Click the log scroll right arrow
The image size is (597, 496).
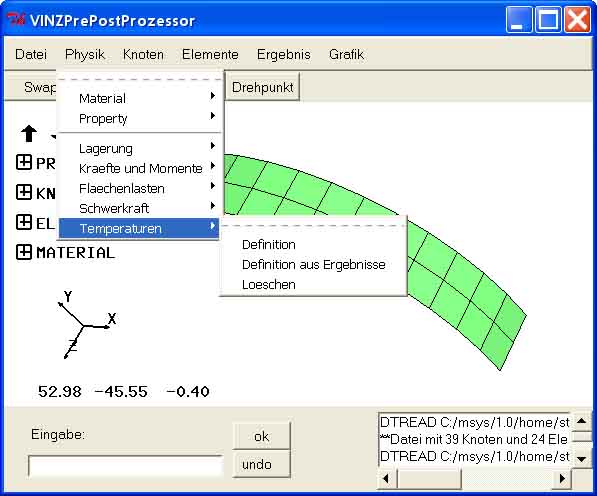562,478
